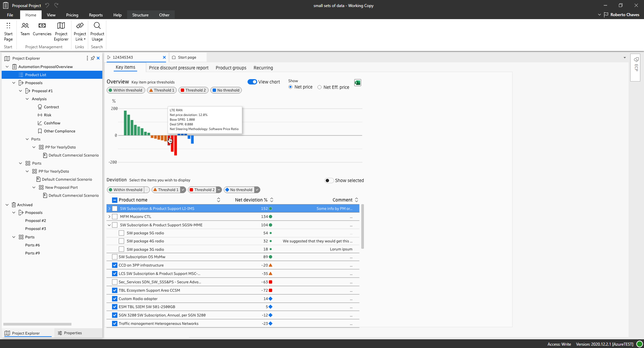Select the Net Eff. price radio option
Viewport: 644px width, 348px height.
click(x=320, y=87)
